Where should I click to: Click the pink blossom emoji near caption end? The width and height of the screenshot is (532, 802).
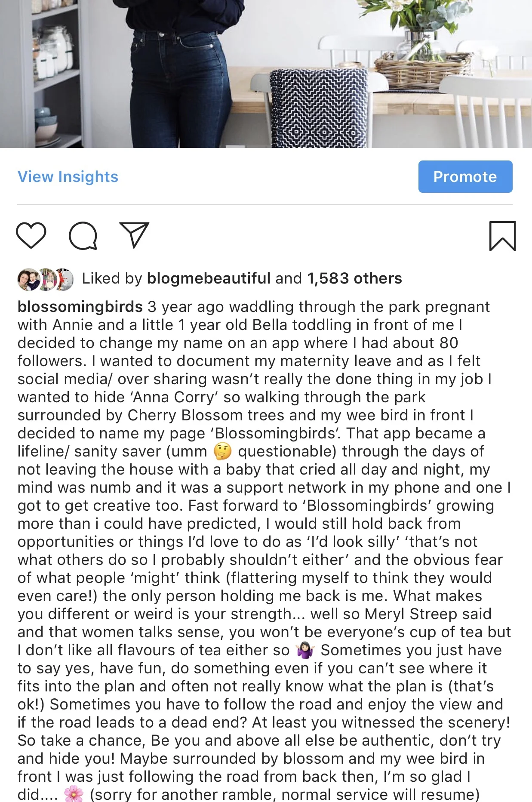[x=74, y=793]
